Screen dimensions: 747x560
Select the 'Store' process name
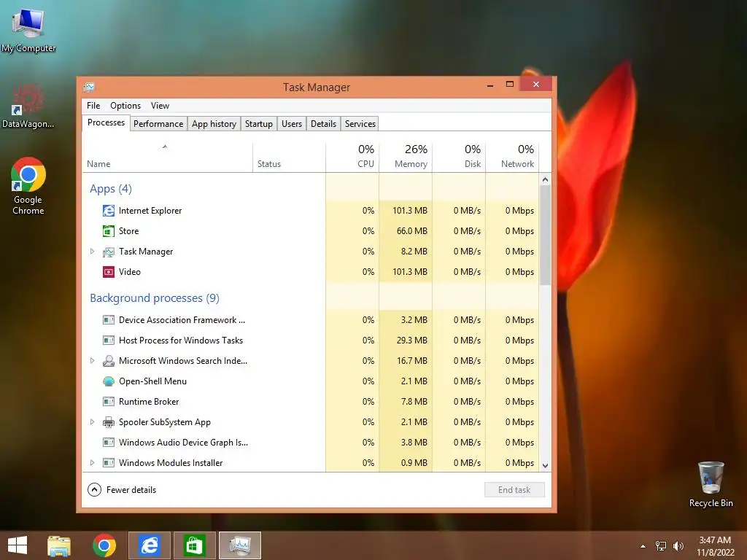[x=128, y=231]
